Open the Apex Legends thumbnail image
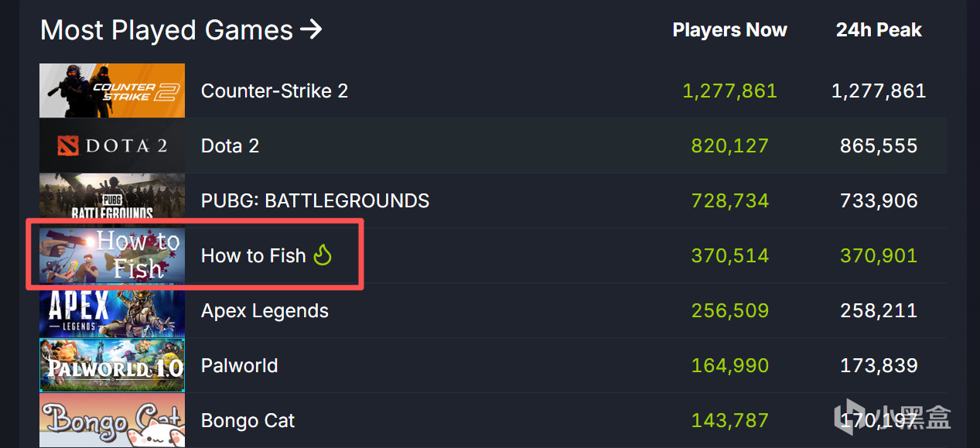This screenshot has height=448, width=980. (x=112, y=310)
